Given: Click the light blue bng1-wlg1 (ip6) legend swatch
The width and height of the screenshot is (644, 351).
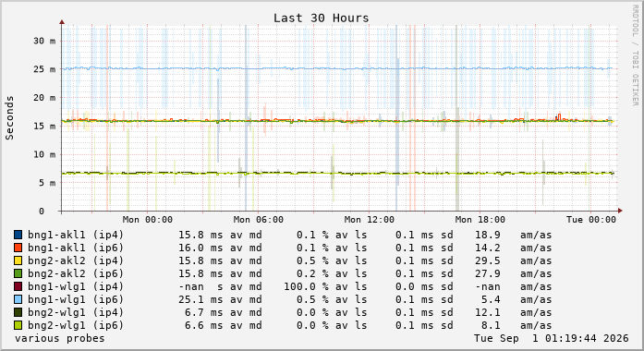Looking at the screenshot, I should click(x=18, y=299).
